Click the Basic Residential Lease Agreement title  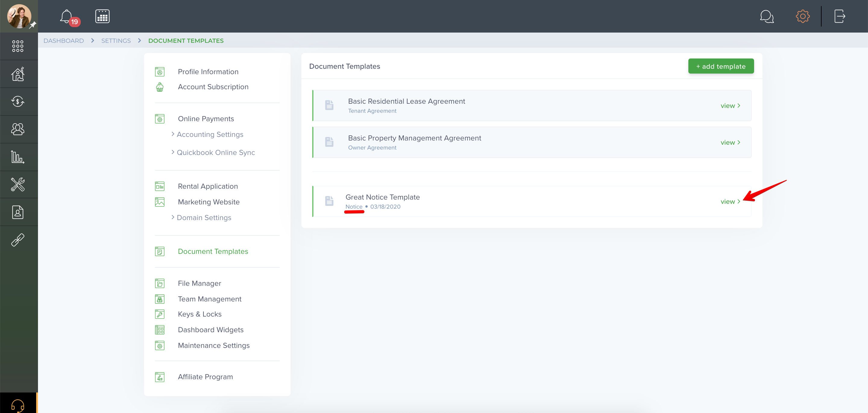coord(406,102)
